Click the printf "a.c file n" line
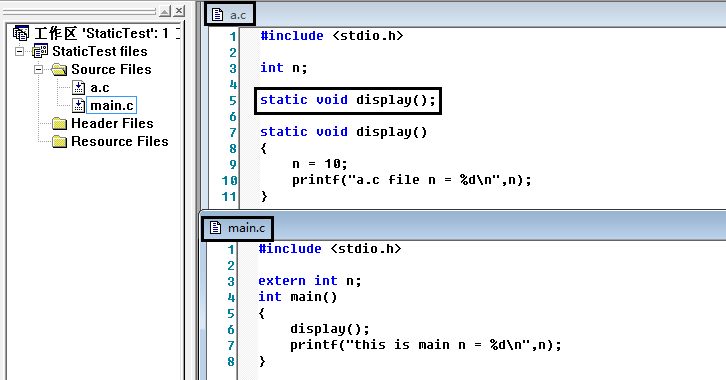The width and height of the screenshot is (726, 380). (412, 180)
